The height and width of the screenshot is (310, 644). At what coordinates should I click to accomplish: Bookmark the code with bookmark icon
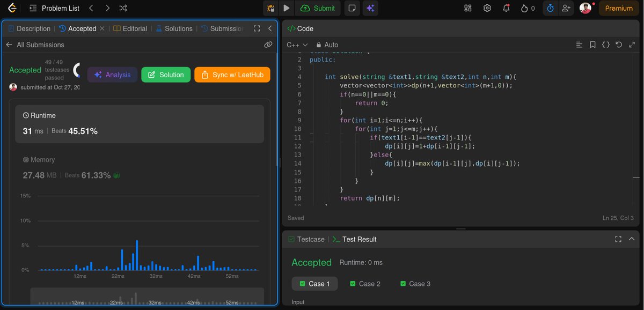[x=592, y=45]
